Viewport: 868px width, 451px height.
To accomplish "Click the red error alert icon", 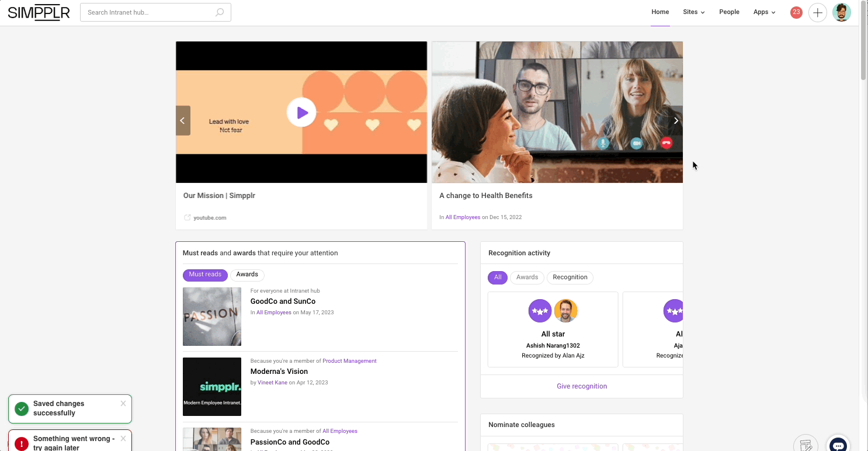I will tap(22, 443).
